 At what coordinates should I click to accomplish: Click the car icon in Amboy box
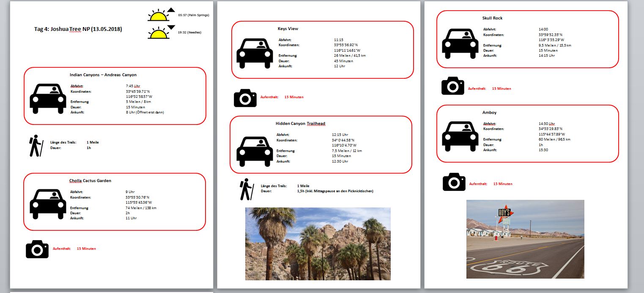coord(460,136)
